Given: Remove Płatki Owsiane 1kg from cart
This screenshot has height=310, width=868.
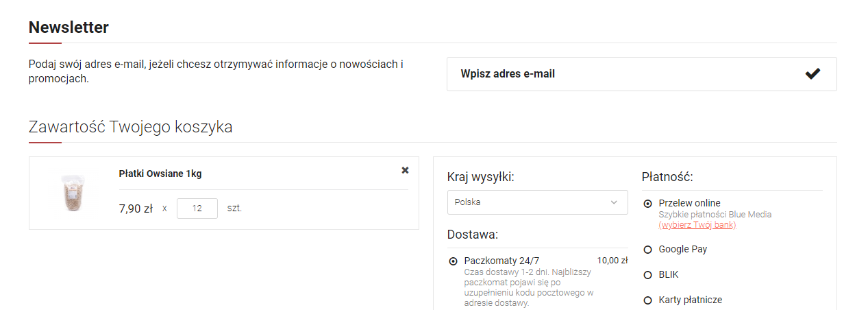Looking at the screenshot, I should pos(405,170).
